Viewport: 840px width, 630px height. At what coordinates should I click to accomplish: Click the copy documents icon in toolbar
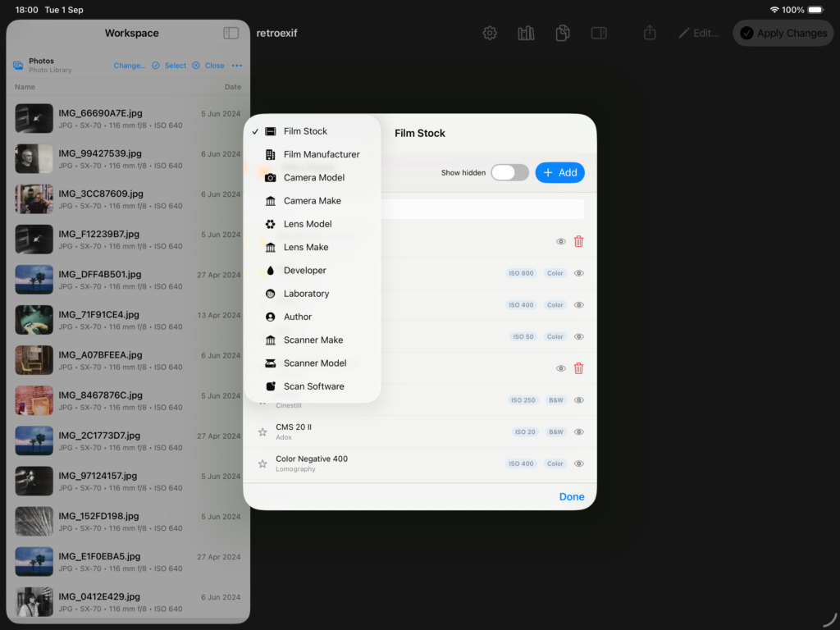(x=563, y=33)
